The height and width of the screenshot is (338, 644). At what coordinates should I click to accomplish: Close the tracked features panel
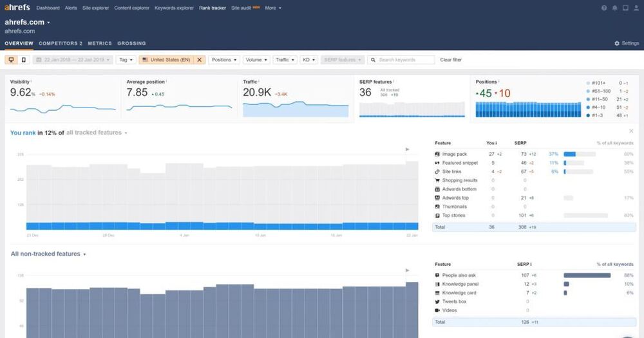(x=631, y=131)
